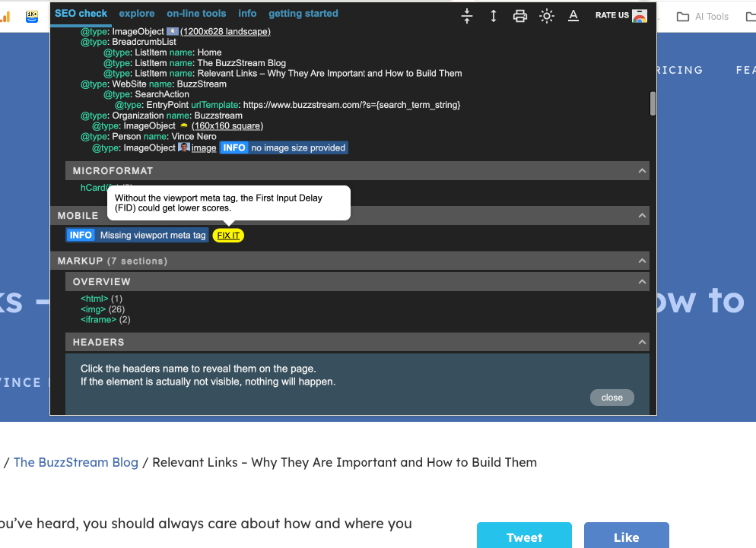Viewport: 756px width, 548px height.
Task: Switch to the explore tab
Action: coord(137,13)
